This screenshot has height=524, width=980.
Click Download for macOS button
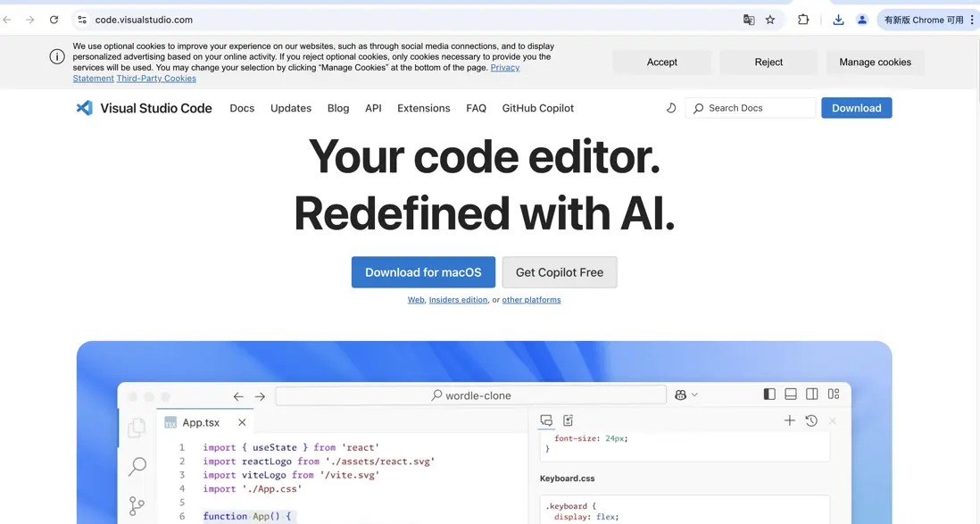tap(423, 272)
